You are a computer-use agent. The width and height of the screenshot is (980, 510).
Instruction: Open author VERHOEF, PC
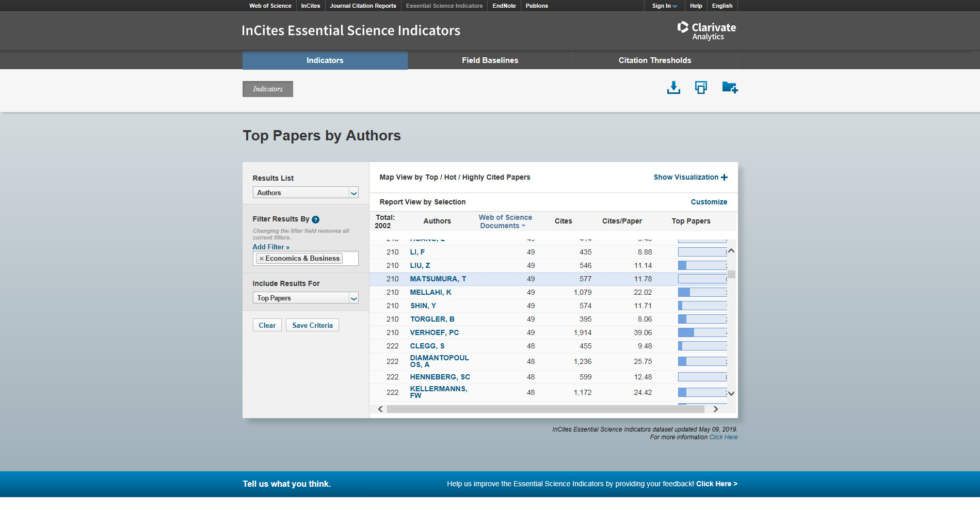pyautogui.click(x=435, y=332)
